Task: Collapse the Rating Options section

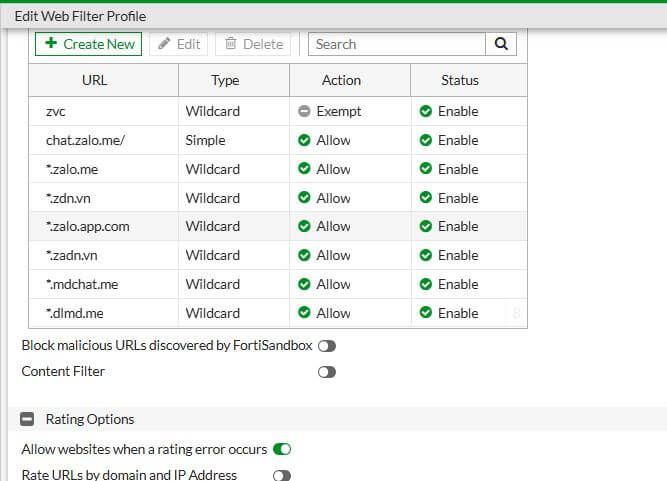Action: tap(27, 419)
